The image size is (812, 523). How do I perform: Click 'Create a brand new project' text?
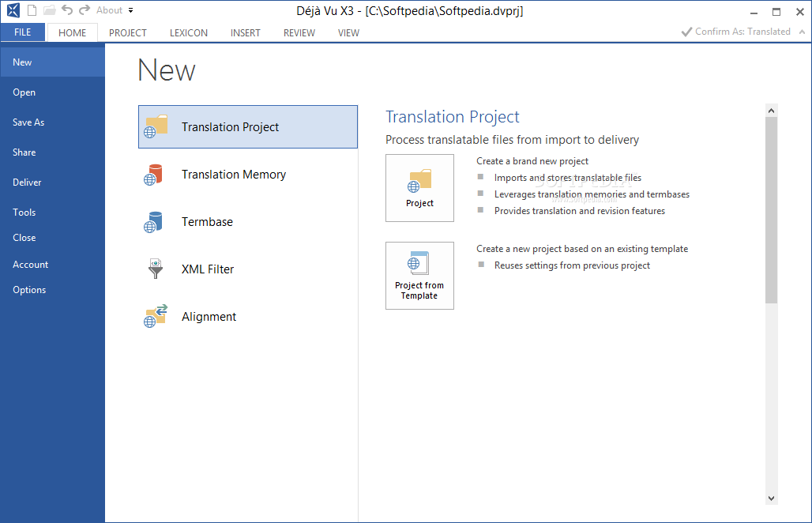532,161
